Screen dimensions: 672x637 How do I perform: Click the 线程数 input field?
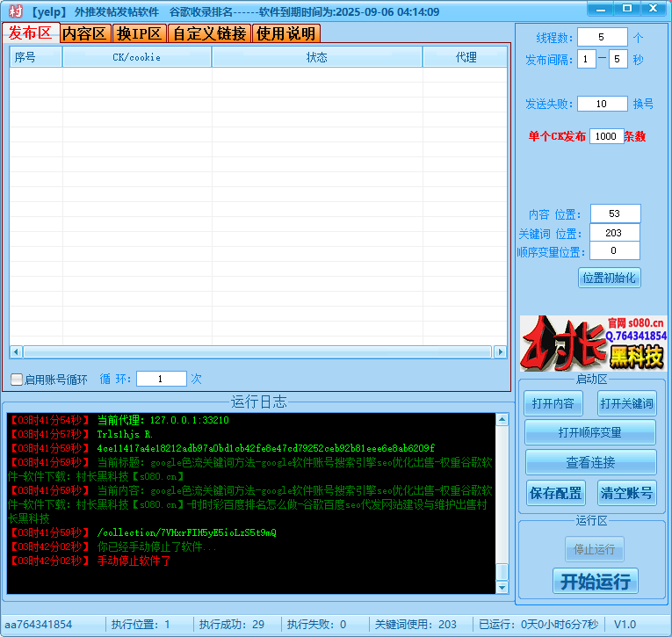[x=602, y=37]
